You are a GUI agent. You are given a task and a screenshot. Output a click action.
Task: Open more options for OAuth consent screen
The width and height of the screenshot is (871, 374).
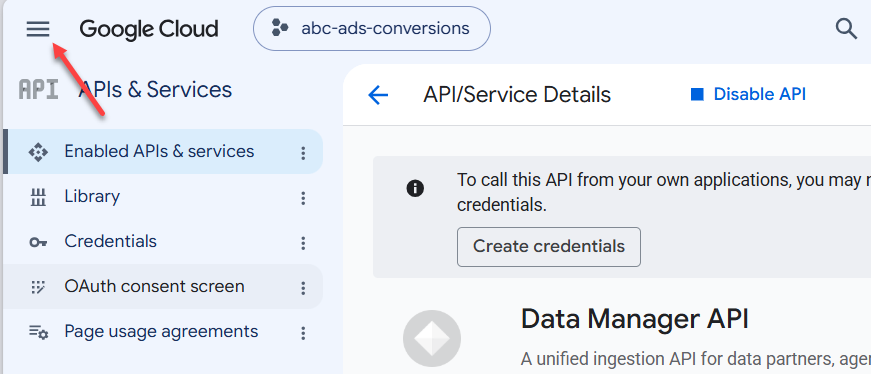click(x=303, y=288)
